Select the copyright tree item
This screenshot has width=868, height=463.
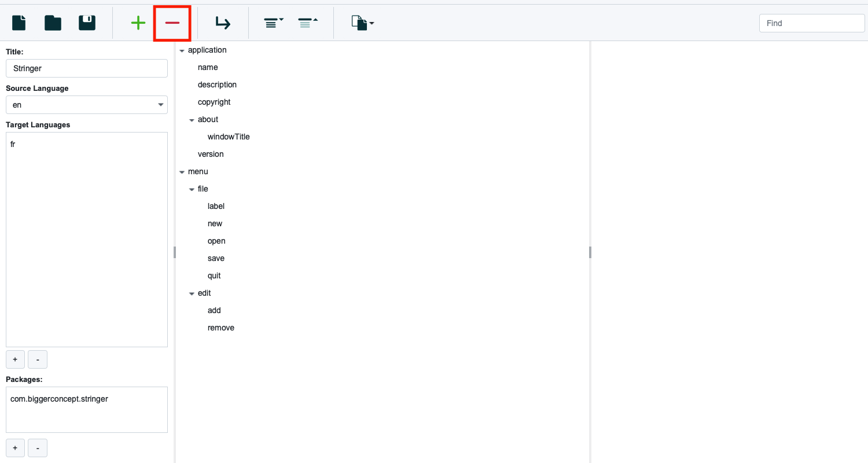click(x=214, y=102)
